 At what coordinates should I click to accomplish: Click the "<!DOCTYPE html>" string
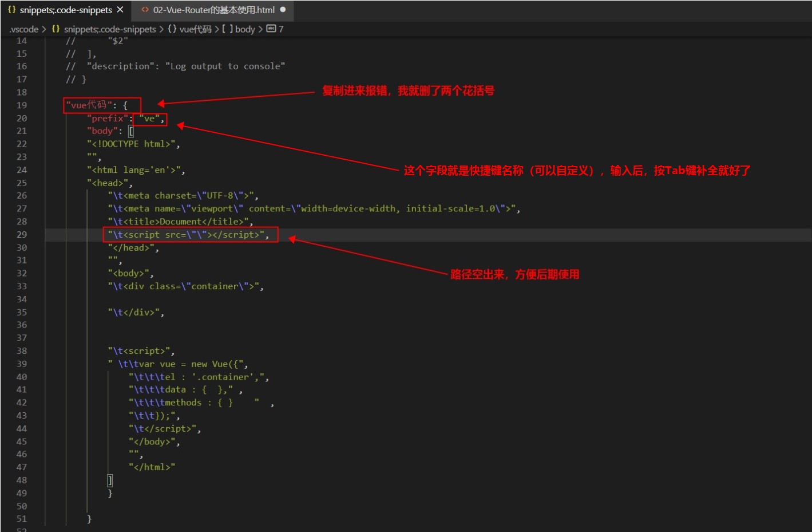point(131,144)
